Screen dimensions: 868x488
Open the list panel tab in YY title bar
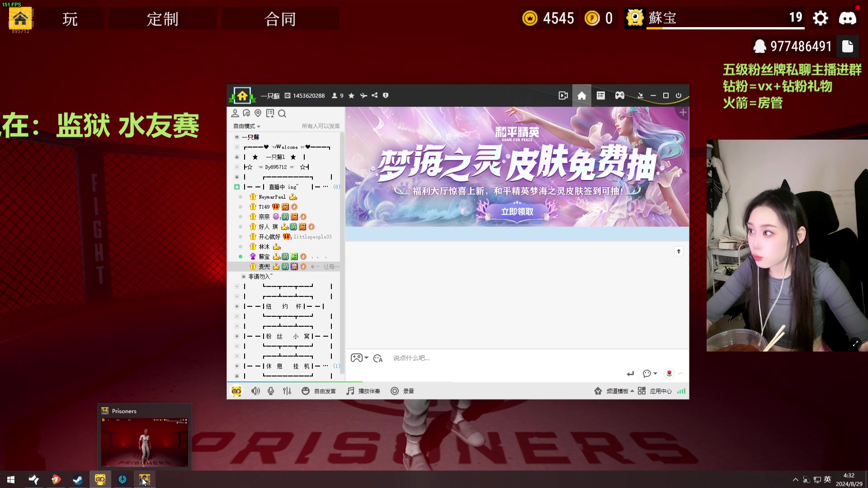601,96
